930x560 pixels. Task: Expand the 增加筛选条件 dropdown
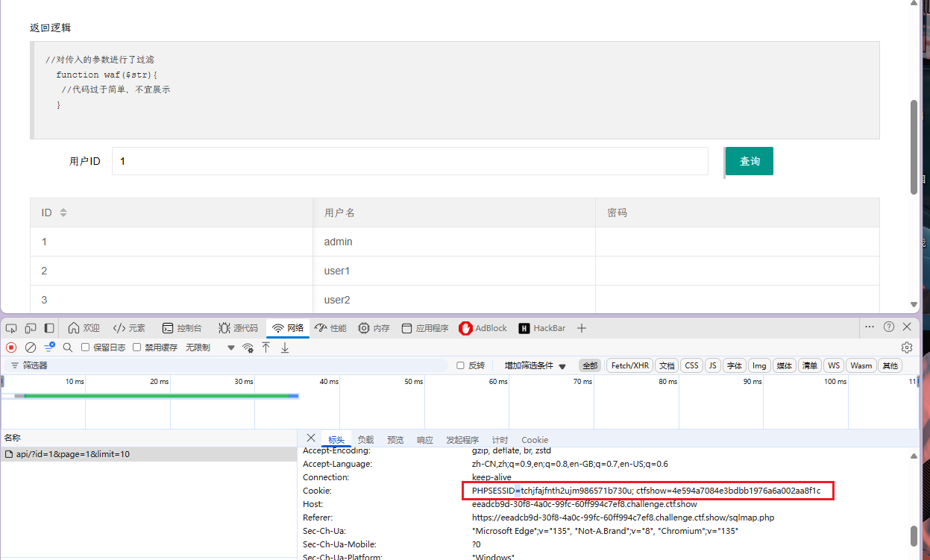(535, 365)
